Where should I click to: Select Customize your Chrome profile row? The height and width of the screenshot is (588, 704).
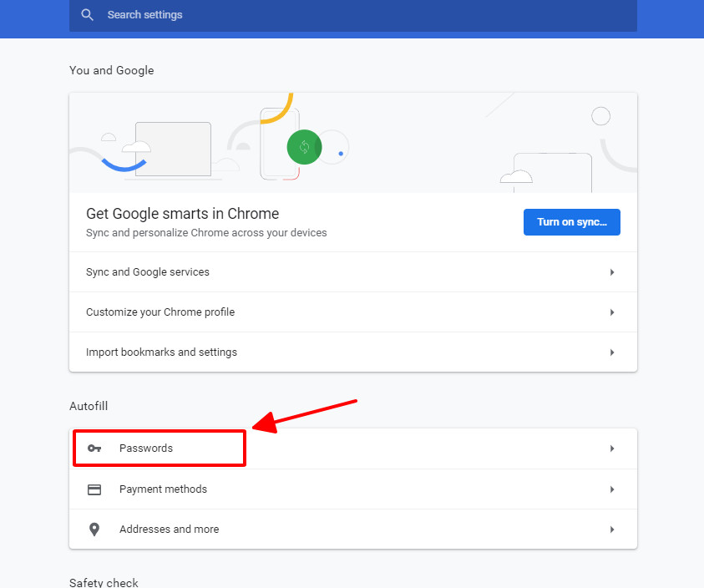353,312
